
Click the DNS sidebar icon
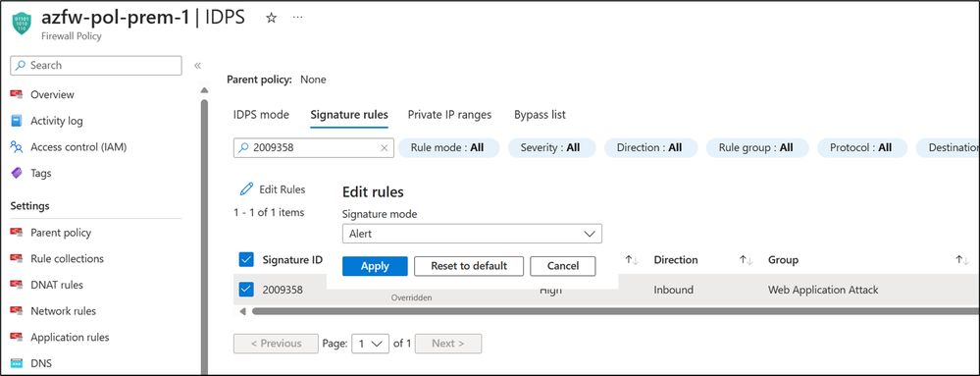17,363
